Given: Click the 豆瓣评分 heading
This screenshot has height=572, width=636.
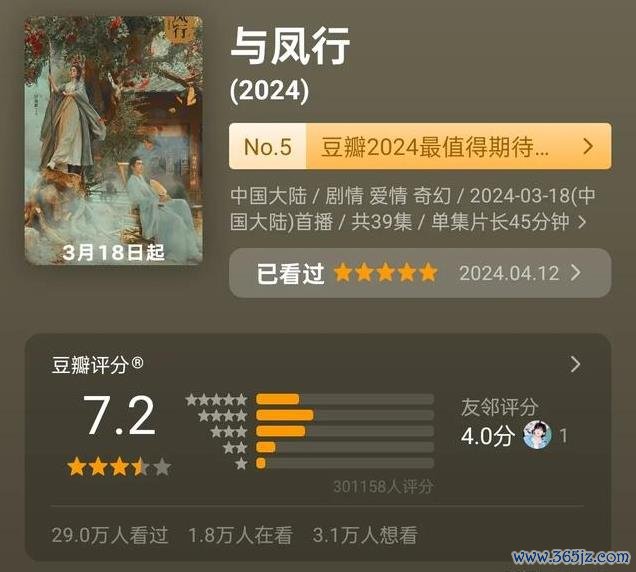Looking at the screenshot, I should coord(97,365).
